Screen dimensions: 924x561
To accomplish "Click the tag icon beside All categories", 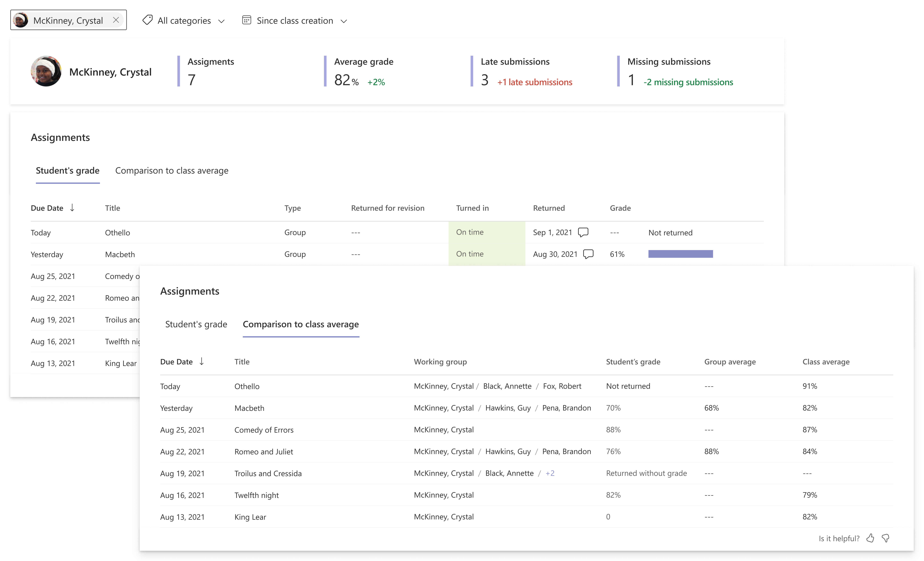I will pyautogui.click(x=147, y=20).
